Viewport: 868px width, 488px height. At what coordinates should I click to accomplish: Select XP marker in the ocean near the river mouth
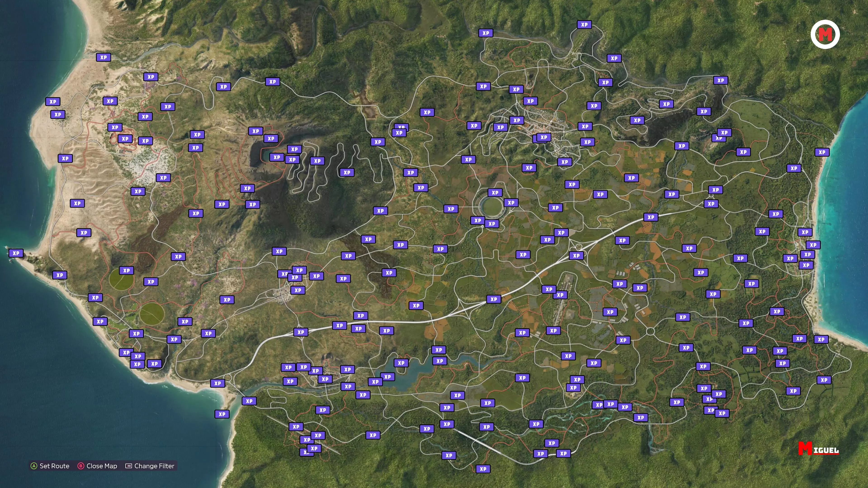pos(222,414)
